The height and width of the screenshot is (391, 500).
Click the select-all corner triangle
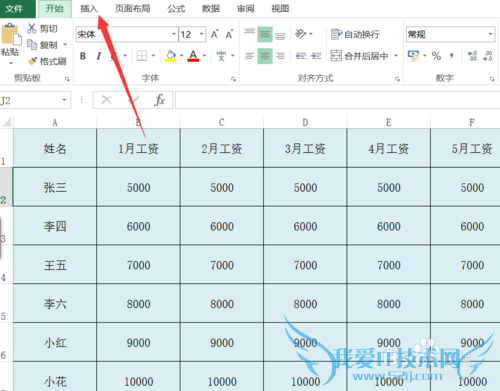click(7, 122)
